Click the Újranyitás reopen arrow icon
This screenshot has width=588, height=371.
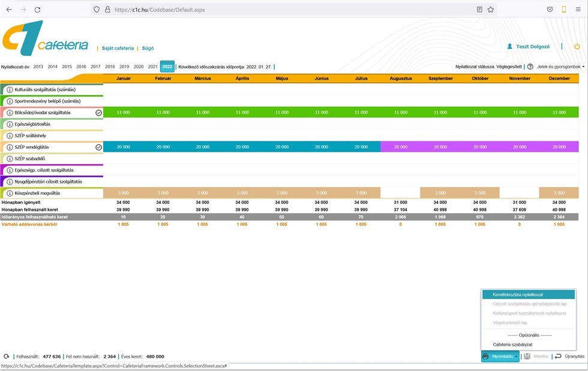pos(558,356)
